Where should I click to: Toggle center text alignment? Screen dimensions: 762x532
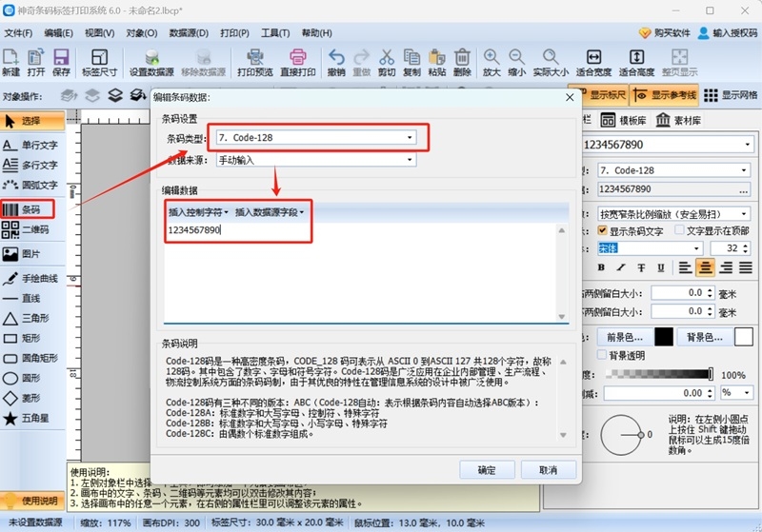[x=705, y=267]
